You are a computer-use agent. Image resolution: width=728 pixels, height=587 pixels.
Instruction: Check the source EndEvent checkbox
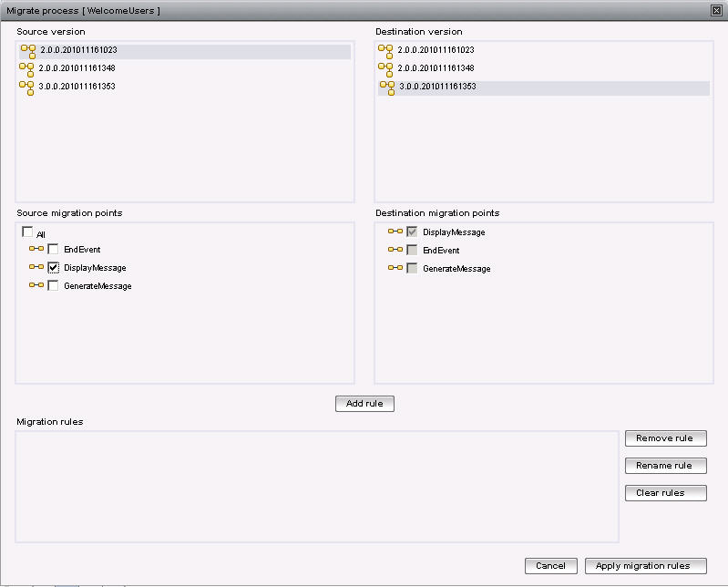tap(54, 250)
